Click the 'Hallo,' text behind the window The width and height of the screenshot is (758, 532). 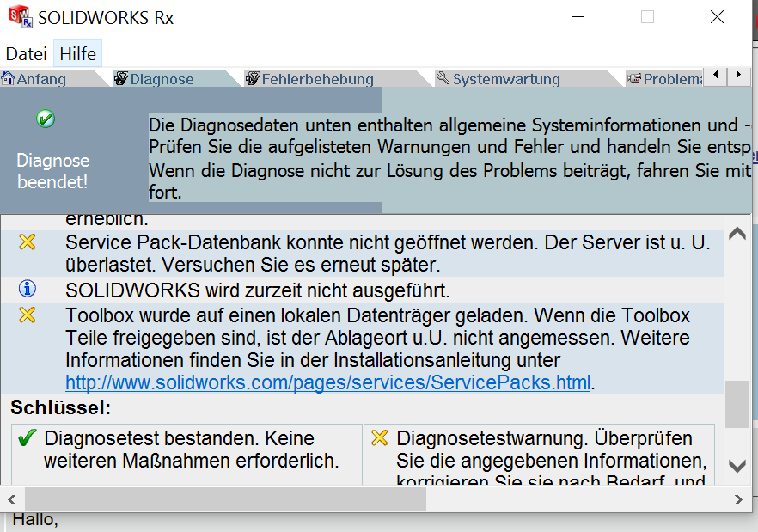[x=34, y=519]
